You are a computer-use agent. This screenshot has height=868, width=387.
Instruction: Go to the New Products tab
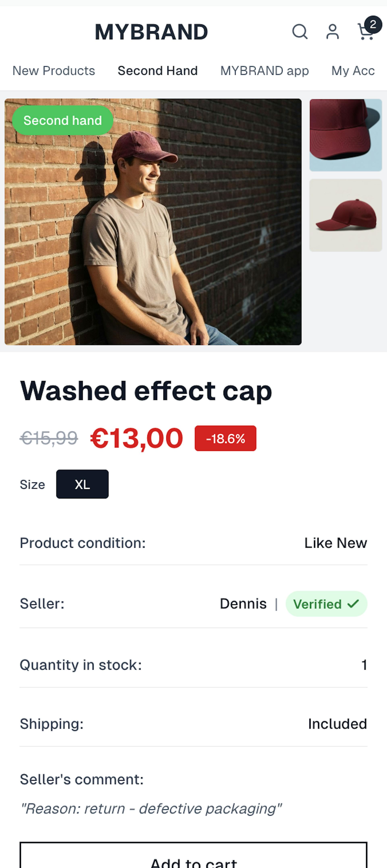pyautogui.click(x=54, y=71)
